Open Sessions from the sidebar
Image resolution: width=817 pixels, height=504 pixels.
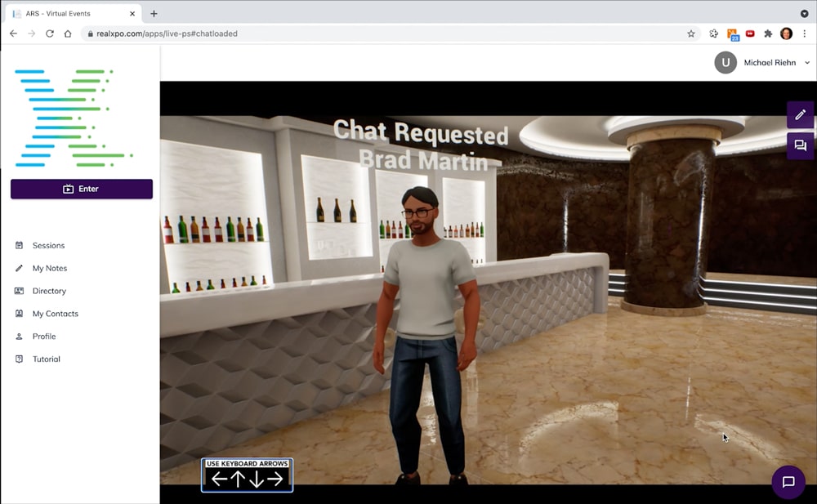tap(48, 246)
